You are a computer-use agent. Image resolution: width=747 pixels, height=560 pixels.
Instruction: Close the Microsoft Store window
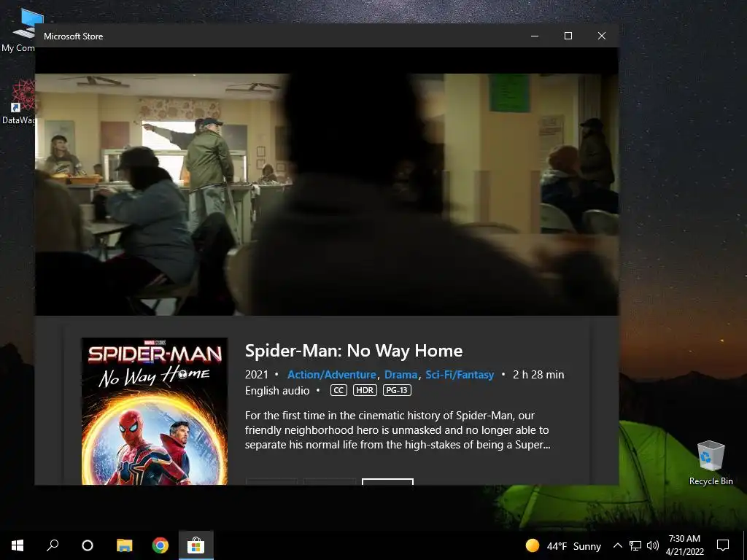tap(602, 36)
